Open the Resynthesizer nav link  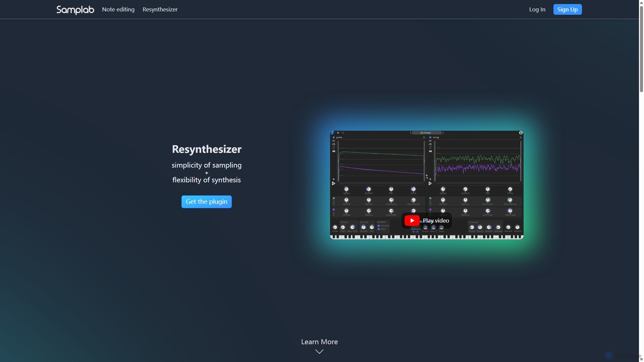(160, 10)
